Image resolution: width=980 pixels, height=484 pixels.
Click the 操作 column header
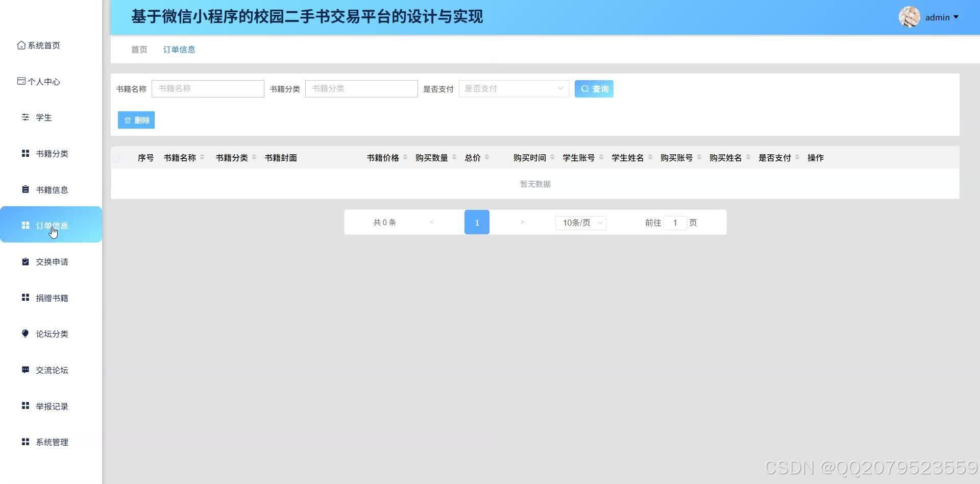pyautogui.click(x=815, y=158)
